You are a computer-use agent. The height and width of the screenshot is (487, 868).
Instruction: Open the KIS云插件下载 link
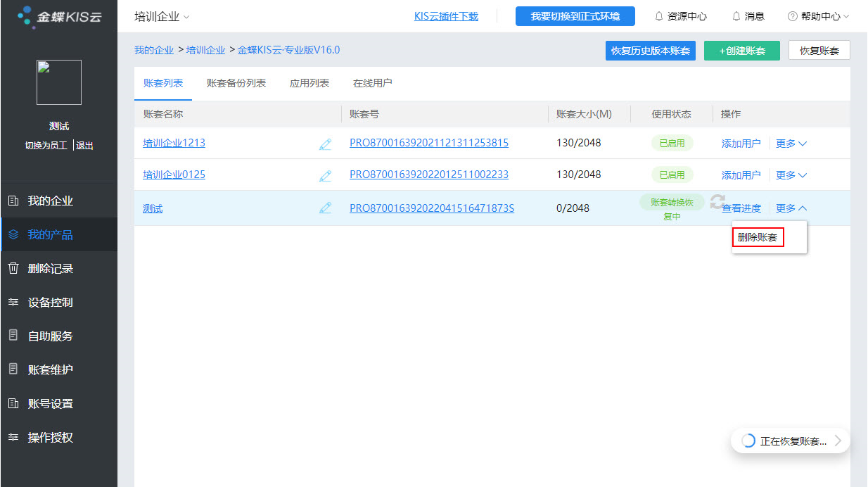tap(447, 16)
